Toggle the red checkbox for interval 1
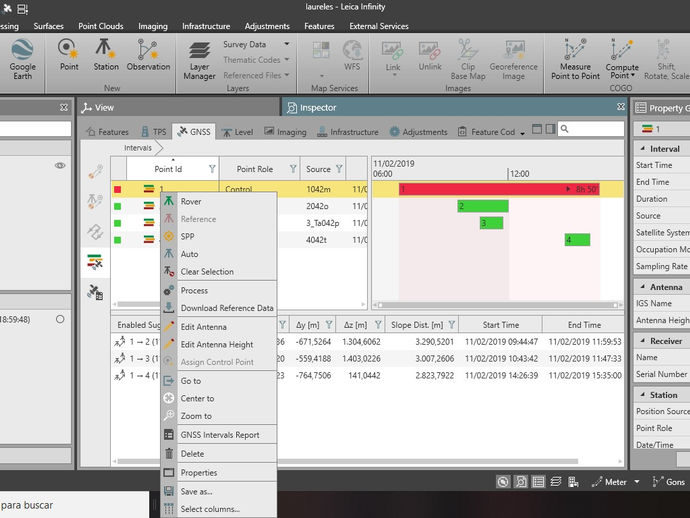Screen dimensions: 690x518 point(117,189)
